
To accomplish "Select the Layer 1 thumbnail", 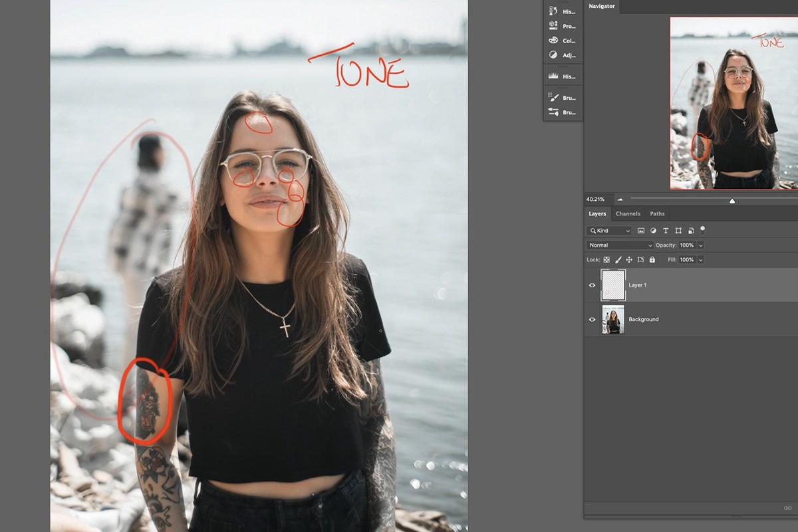I will [613, 285].
